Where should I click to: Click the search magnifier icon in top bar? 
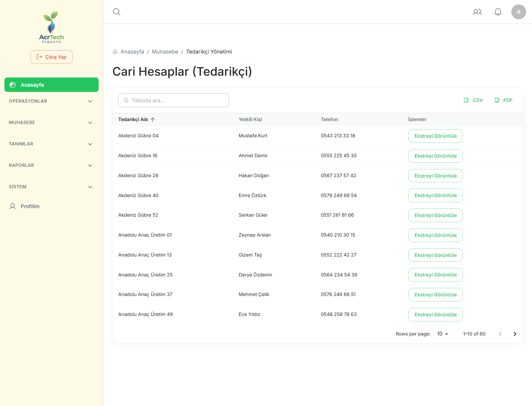pos(117,12)
